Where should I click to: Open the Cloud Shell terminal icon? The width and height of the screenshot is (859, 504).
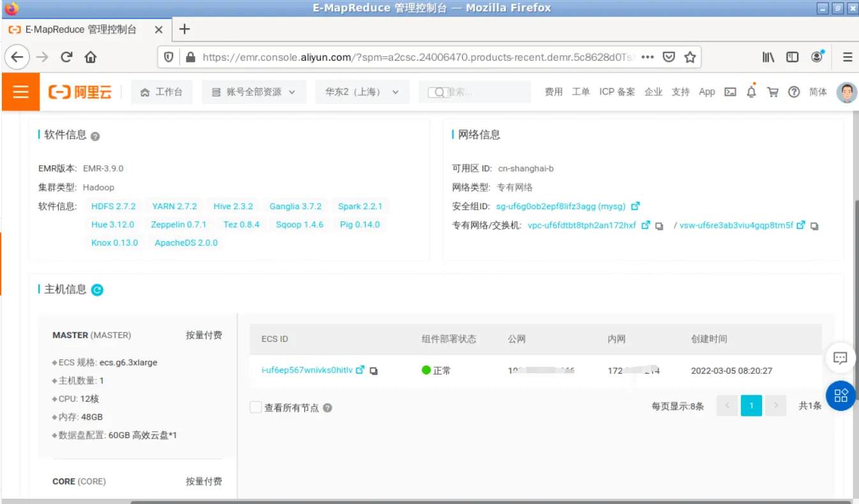pyautogui.click(x=731, y=92)
